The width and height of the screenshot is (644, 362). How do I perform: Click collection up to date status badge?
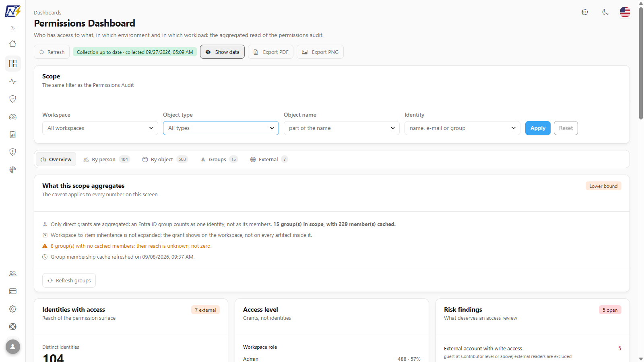(135, 52)
